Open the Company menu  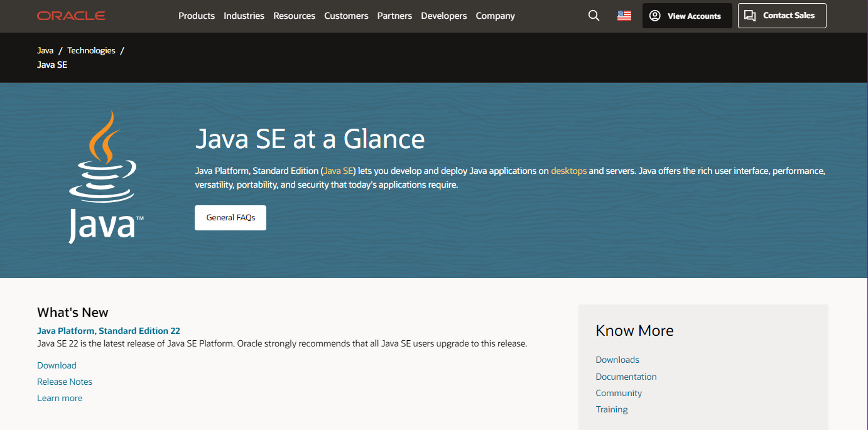point(496,16)
